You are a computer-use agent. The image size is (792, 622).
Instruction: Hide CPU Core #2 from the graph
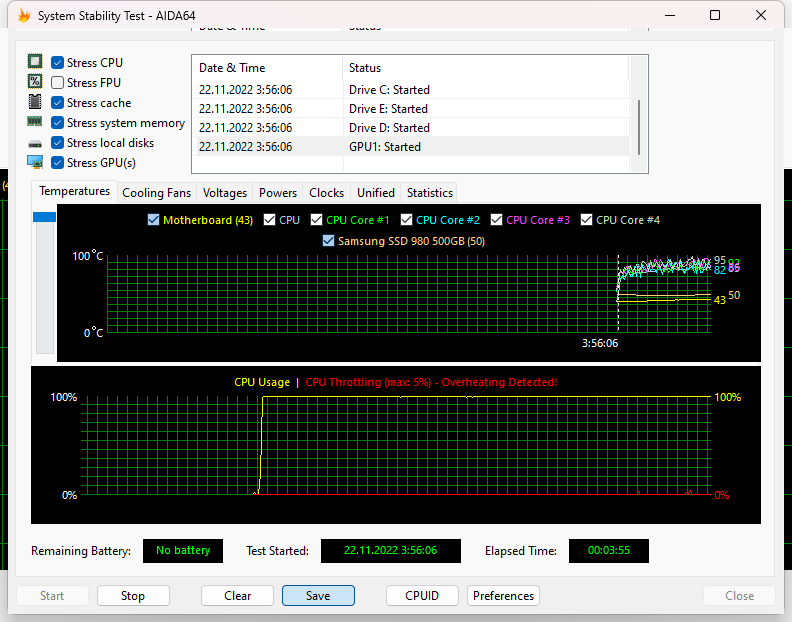(x=407, y=220)
